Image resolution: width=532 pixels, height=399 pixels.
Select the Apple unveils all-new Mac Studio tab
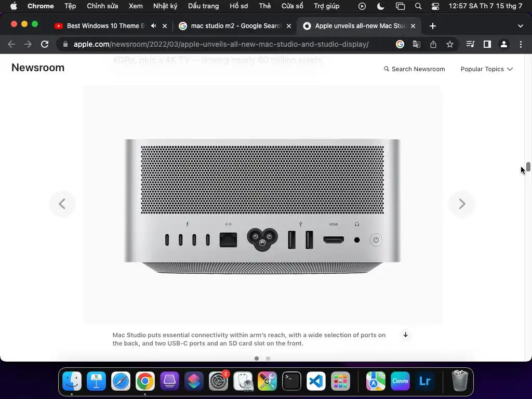click(x=360, y=26)
